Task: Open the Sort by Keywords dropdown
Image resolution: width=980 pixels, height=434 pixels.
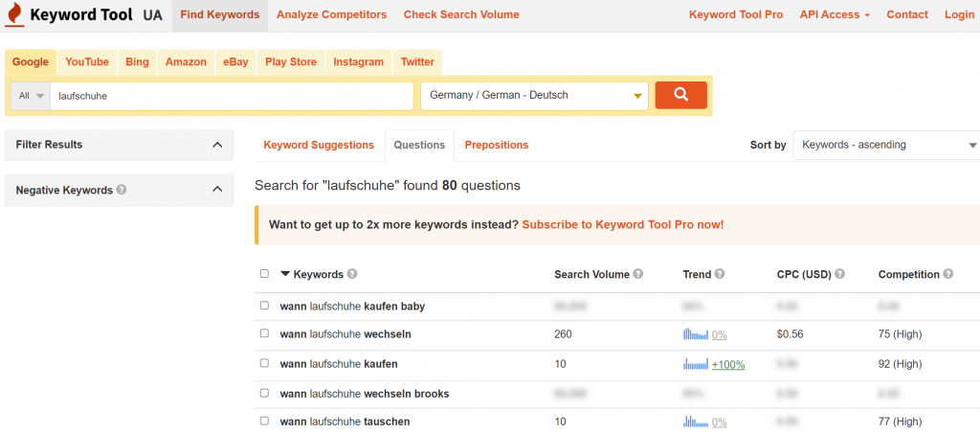Action: coord(887,145)
